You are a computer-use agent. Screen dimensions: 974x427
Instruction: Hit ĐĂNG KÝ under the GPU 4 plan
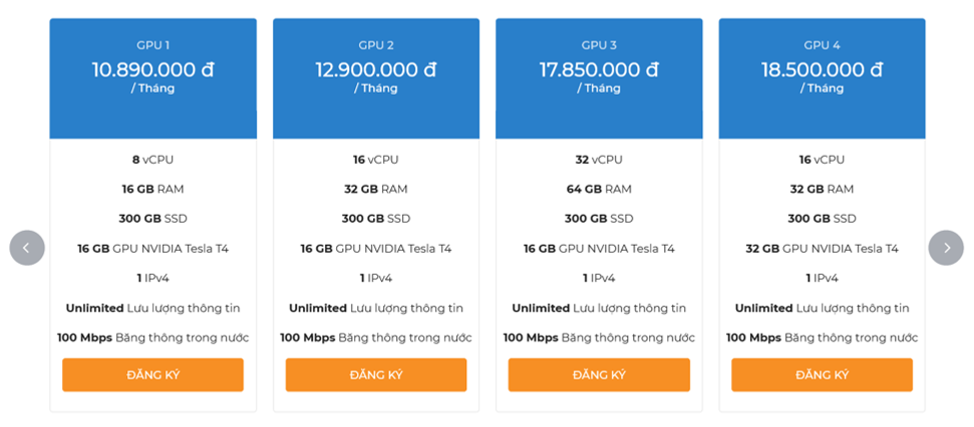[822, 375]
